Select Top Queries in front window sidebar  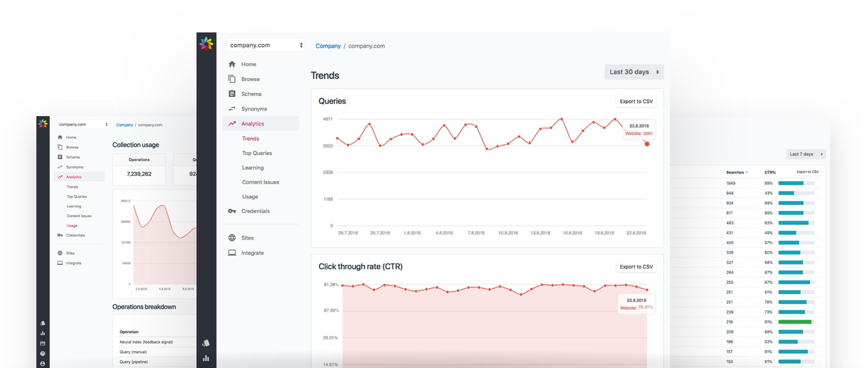pos(257,153)
